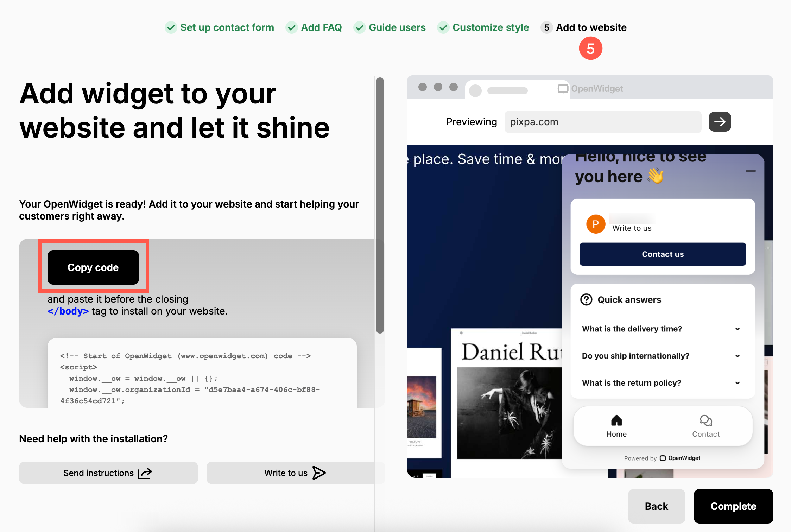Go to Customize style step

[483, 27]
